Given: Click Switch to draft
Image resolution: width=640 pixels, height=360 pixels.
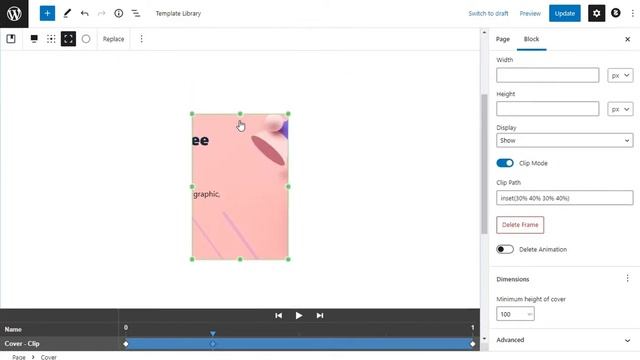Looking at the screenshot, I should point(488,13).
